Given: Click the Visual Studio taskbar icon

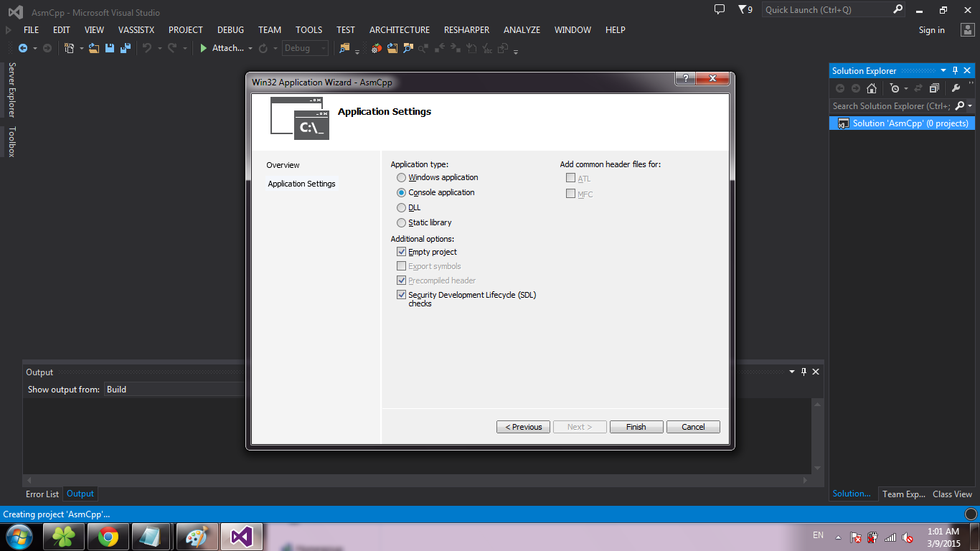Looking at the screenshot, I should (x=242, y=537).
